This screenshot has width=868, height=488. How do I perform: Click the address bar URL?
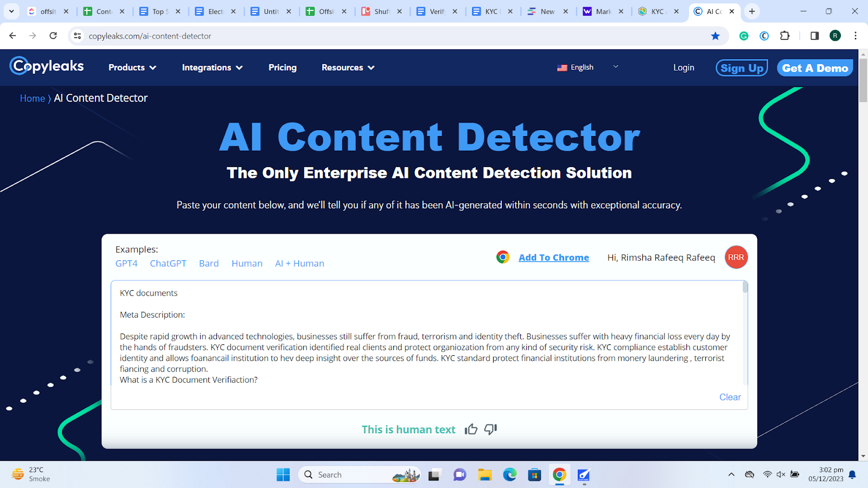point(150,36)
